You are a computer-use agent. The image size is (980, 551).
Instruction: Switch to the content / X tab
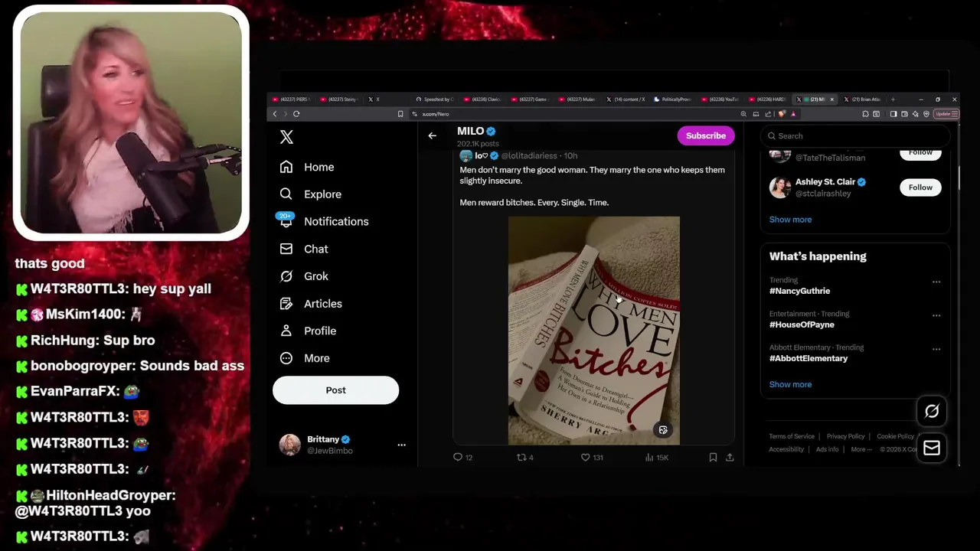click(626, 99)
